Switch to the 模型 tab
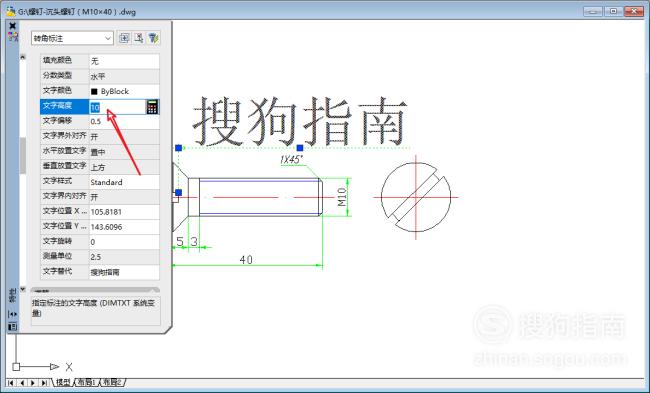 click(63, 382)
